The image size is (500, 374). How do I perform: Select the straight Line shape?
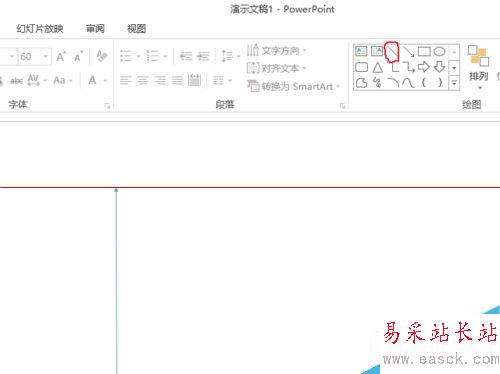392,52
